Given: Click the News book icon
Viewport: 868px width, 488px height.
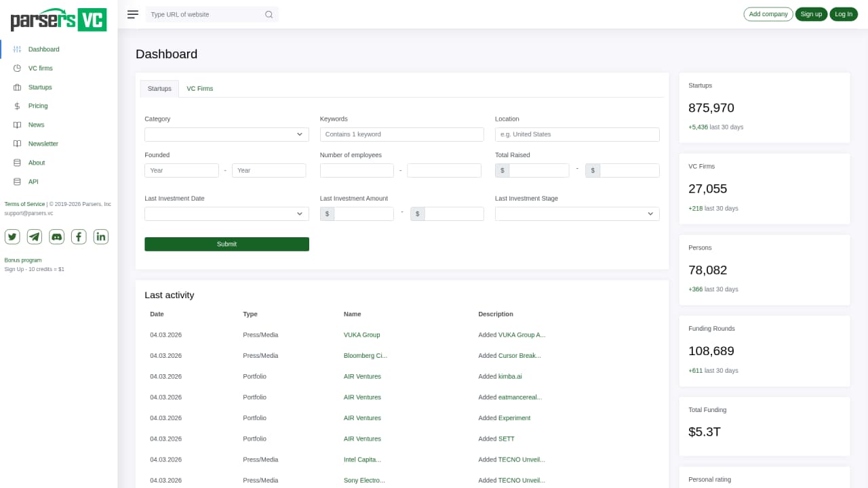Looking at the screenshot, I should coord(17,125).
